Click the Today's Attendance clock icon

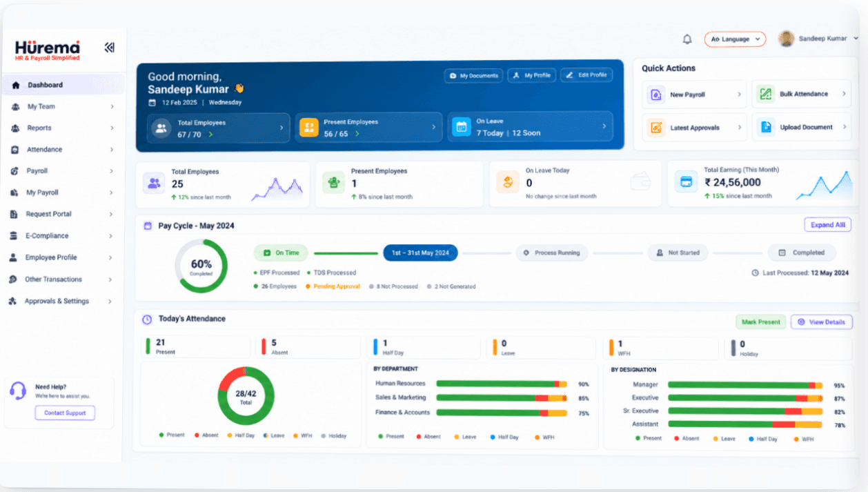tap(147, 319)
